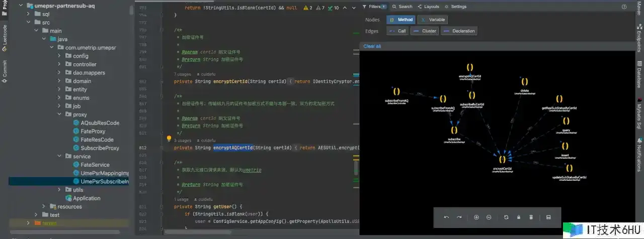Zoom in on the call graph
The width and height of the screenshot is (644, 239).
[476, 217]
